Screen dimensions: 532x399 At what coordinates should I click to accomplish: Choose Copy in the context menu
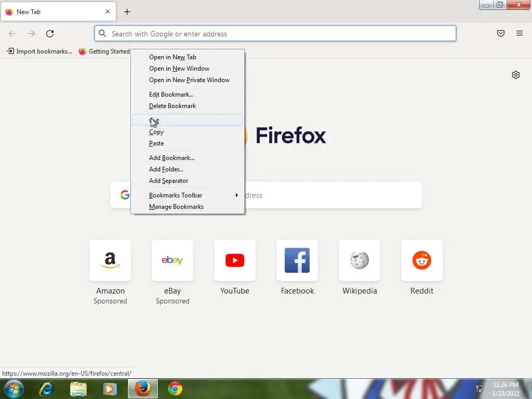188,132
